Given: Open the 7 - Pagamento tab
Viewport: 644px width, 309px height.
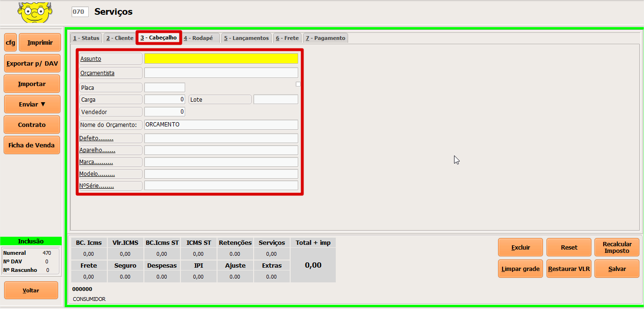Looking at the screenshot, I should click(x=325, y=38).
